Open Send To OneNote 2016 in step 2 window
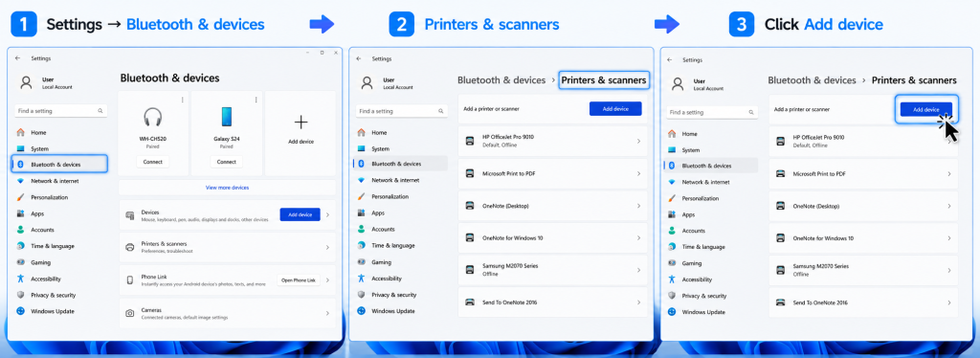The width and height of the screenshot is (980, 358). (552, 302)
